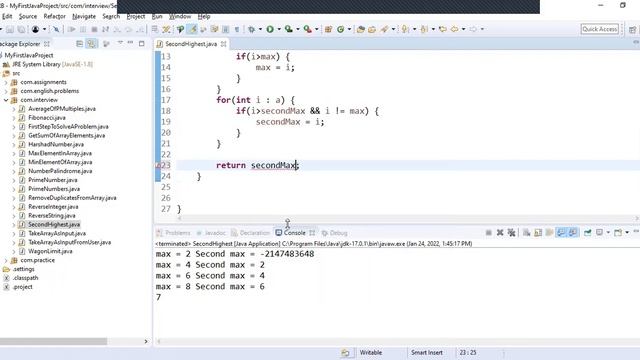Open the Refactor menu
This screenshot has height=360, width=640.
tap(54, 16)
